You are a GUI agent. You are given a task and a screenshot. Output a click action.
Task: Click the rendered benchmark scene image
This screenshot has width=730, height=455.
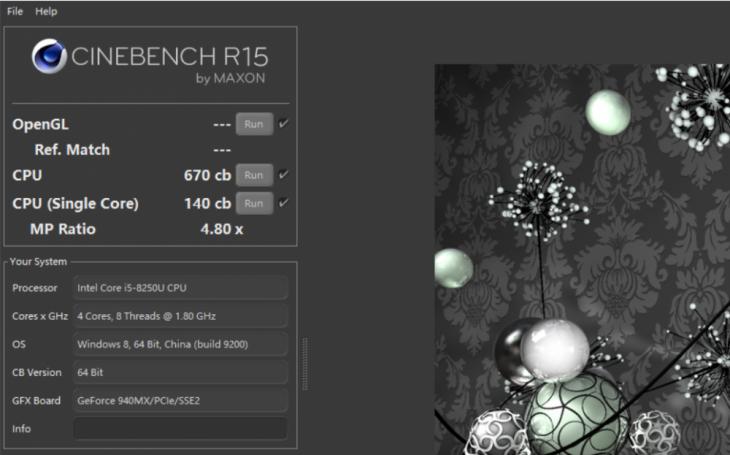[582, 259]
